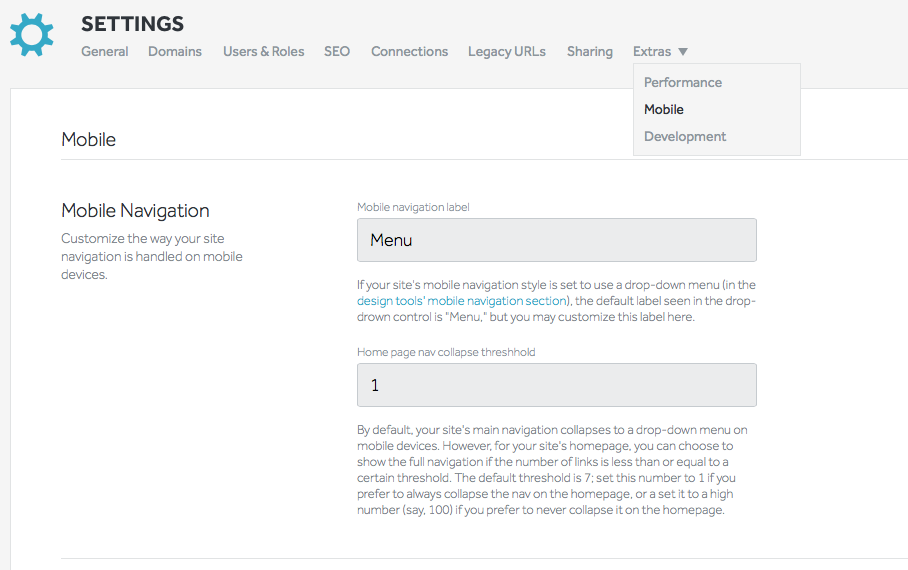The width and height of the screenshot is (908, 570).
Task: Click the Extras menu label
Action: tap(652, 51)
